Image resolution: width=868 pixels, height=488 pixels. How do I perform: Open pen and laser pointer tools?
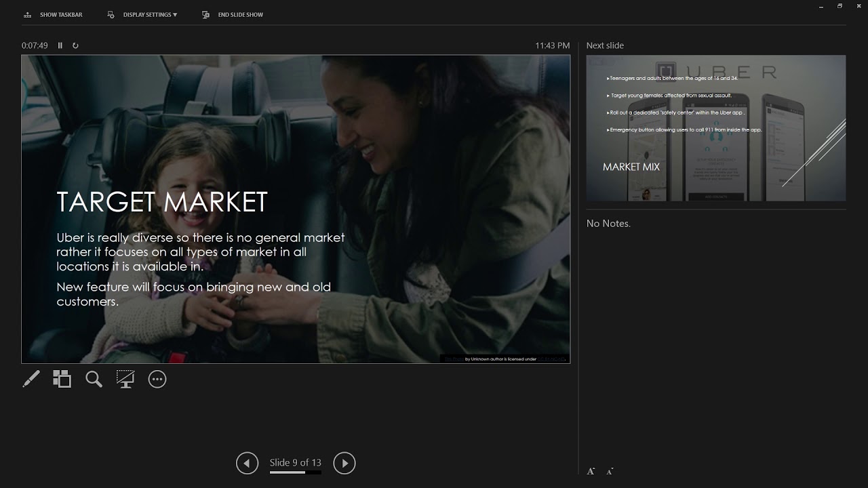click(x=31, y=379)
